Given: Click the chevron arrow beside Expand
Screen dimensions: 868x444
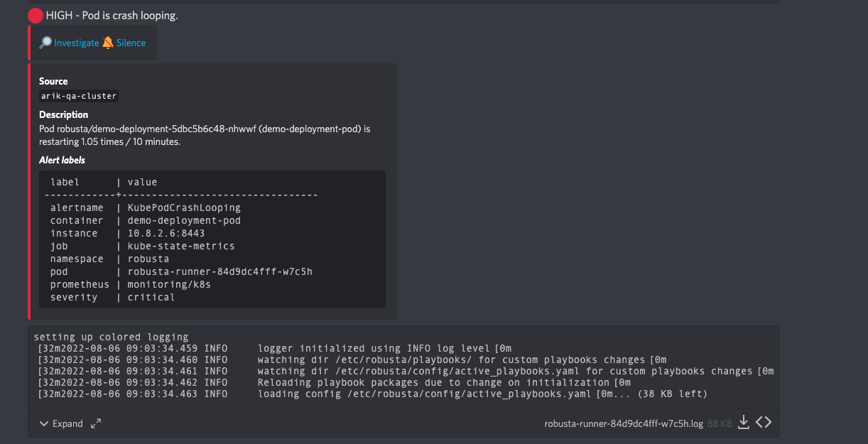Looking at the screenshot, I should pyautogui.click(x=44, y=423).
